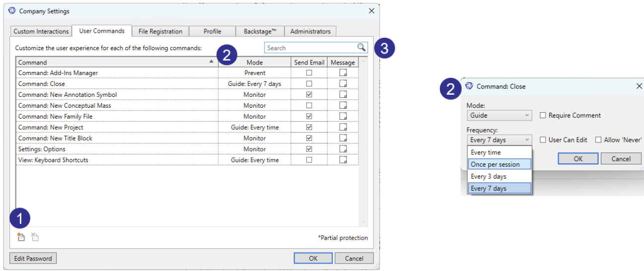The height and width of the screenshot is (271, 644).
Task: Select Once per session option
Action: [x=500, y=164]
